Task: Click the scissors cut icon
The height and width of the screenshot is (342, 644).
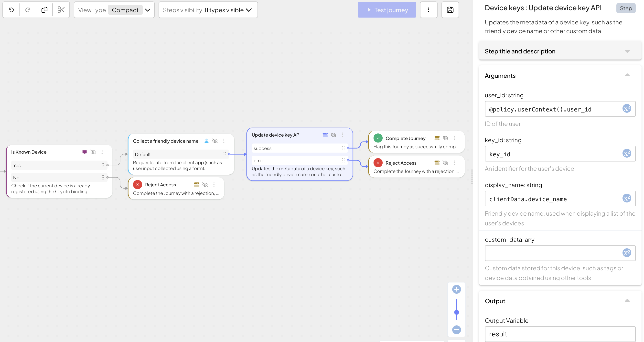Action: 61,10
